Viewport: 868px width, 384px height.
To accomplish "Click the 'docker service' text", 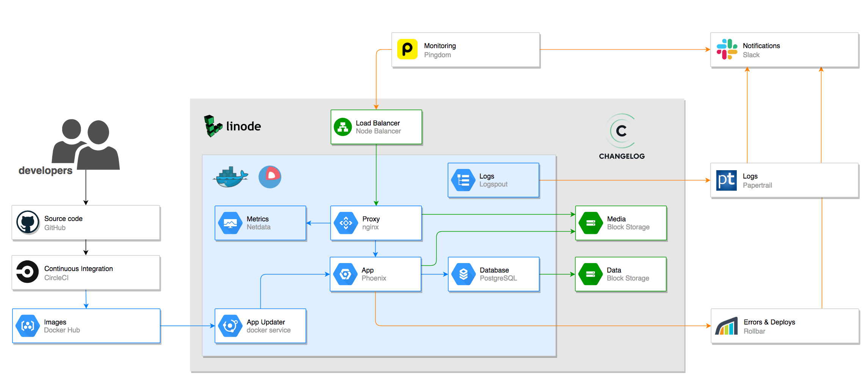I will pos(268,330).
